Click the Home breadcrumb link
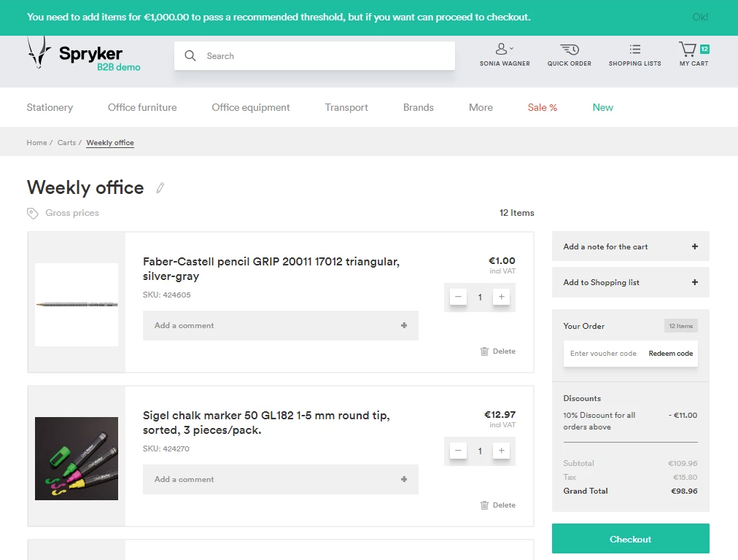The width and height of the screenshot is (738, 560). point(36,143)
